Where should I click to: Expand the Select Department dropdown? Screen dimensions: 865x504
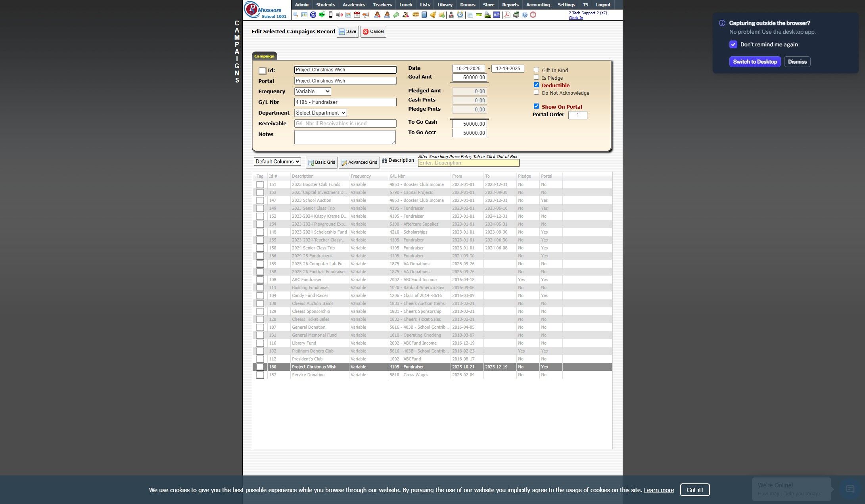pos(320,113)
